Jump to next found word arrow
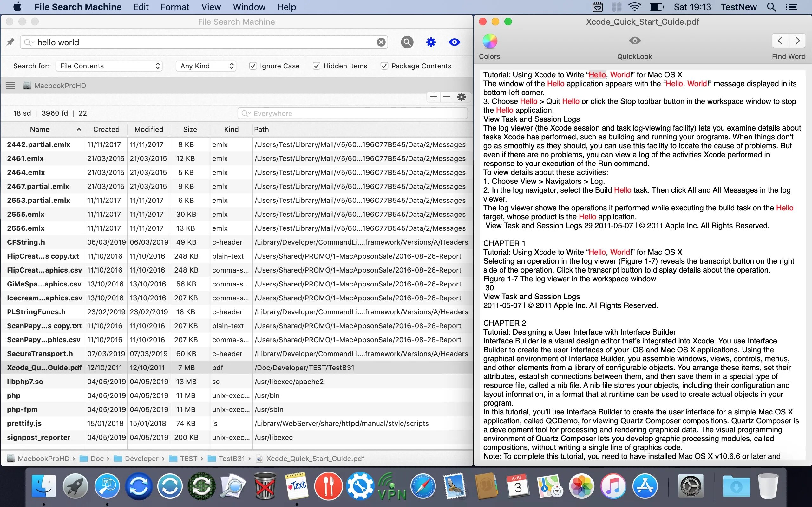 pos(797,41)
